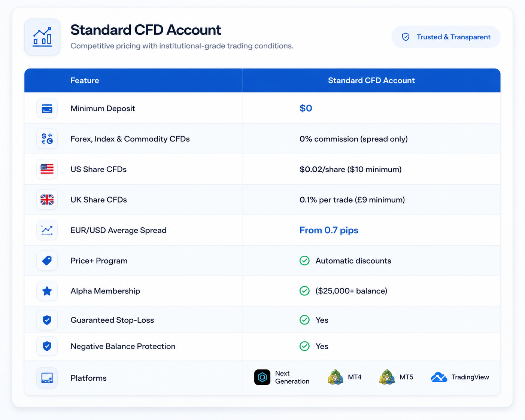Click Yes in the Negative Balance Protection row

[322, 346]
